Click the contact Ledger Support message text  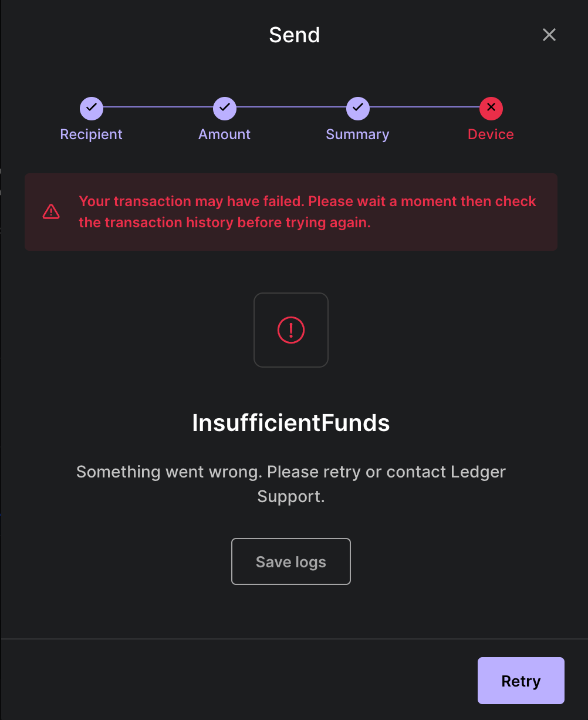click(290, 483)
